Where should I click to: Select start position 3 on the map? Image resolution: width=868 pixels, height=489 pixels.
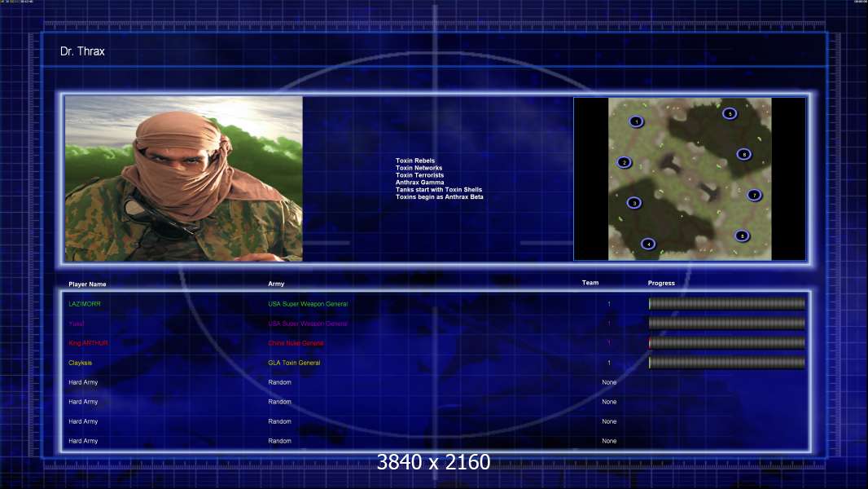click(634, 203)
